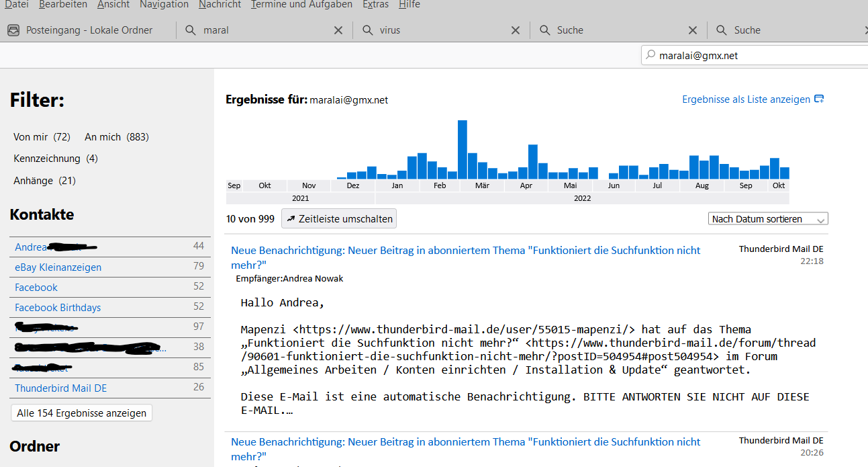Click the inbox icon on Posteingang tab
Screen dimensions: 868x467
tap(13, 30)
